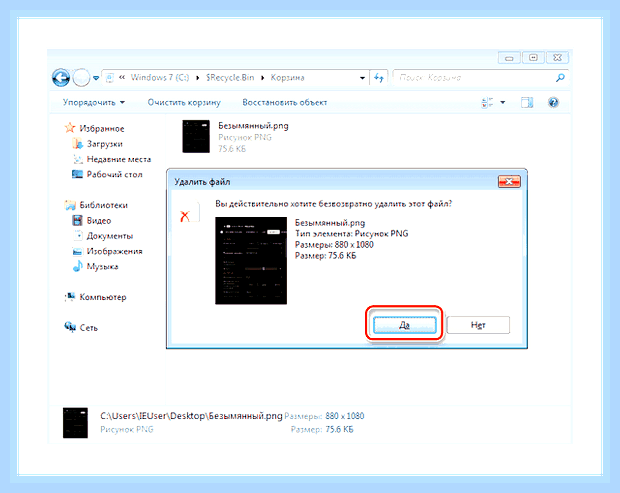Click the magnifier search icon
This screenshot has height=493, width=620.
pyautogui.click(x=560, y=78)
